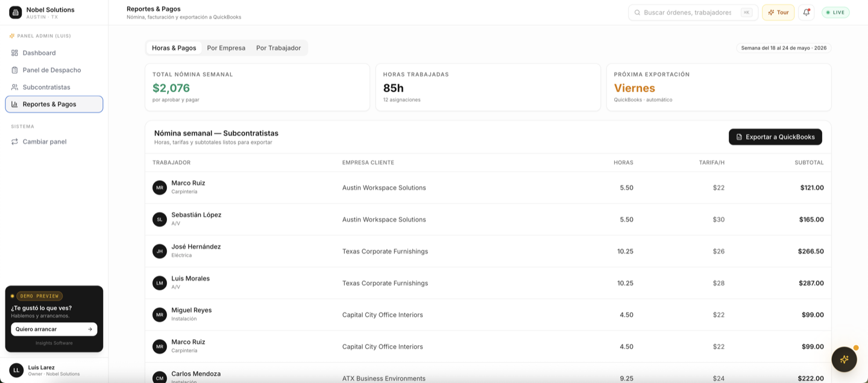Screen dimensions: 868x383
Task: Click the MR avatar next to Austin Workspace row
Action: (x=160, y=187)
